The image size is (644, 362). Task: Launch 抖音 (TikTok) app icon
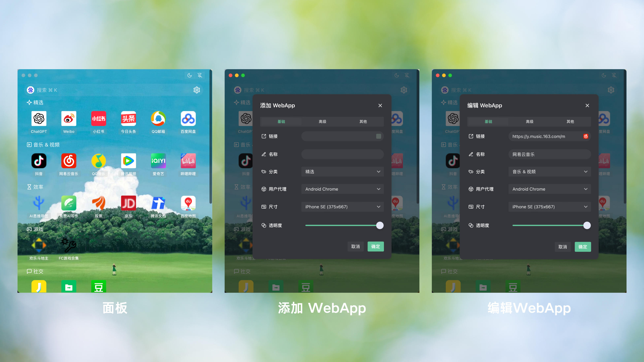[39, 160]
